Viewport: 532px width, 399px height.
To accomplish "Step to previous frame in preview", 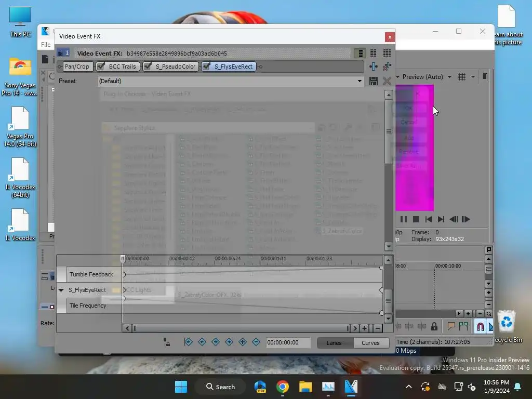I will point(453,220).
